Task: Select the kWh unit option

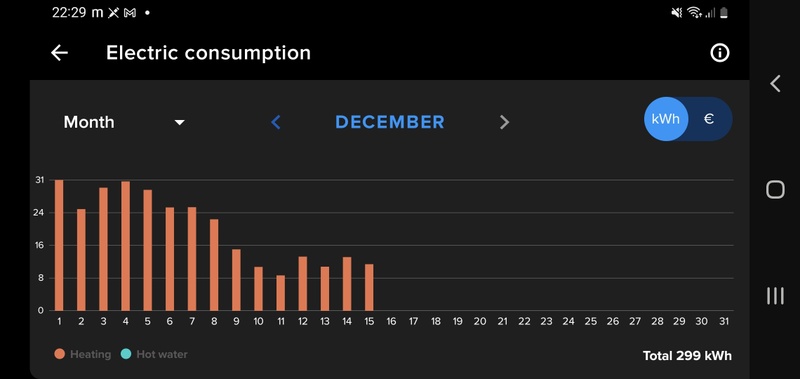Action: (666, 119)
